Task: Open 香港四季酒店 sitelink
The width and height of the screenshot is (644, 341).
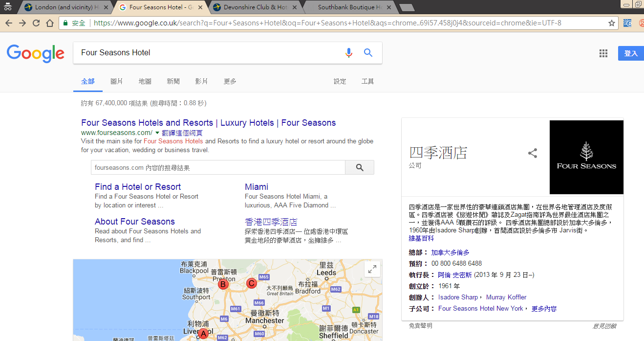Action: click(x=271, y=222)
